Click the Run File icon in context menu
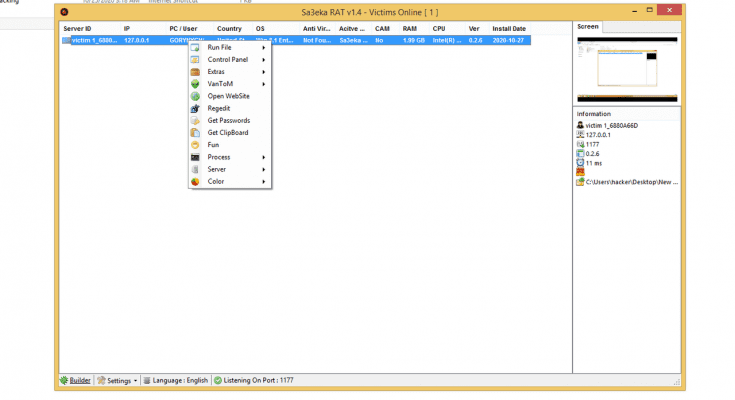Screen dimensions: 735x400 [196, 47]
